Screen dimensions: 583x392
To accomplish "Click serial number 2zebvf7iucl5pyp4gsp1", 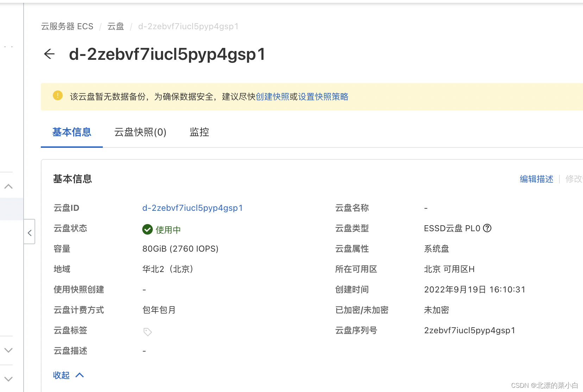I will [470, 330].
